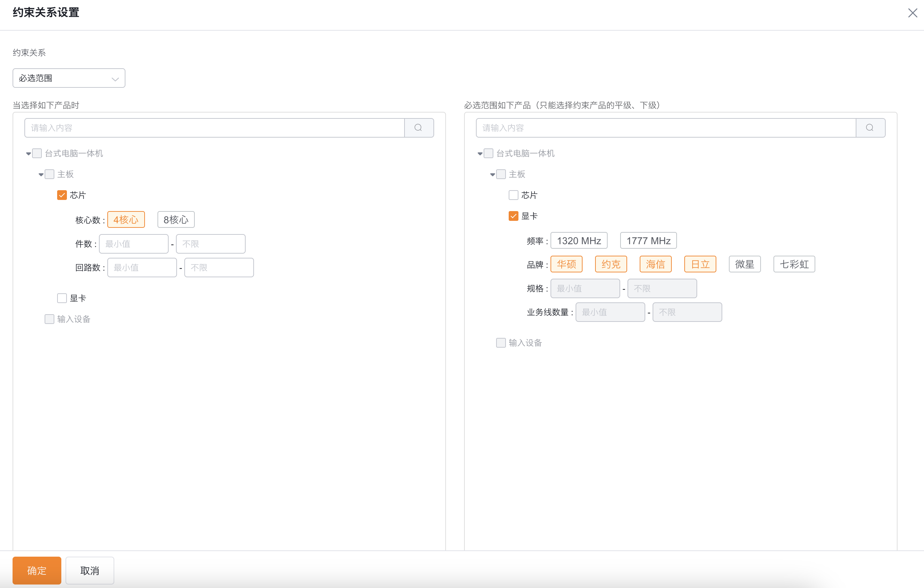Click 规格 maximum 不限 field
The width and height of the screenshot is (924, 588).
pos(662,288)
